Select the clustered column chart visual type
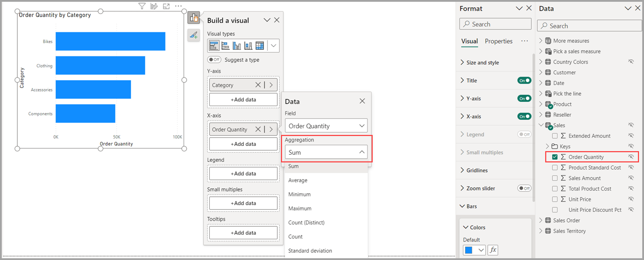This screenshot has width=644, height=260. [236, 45]
